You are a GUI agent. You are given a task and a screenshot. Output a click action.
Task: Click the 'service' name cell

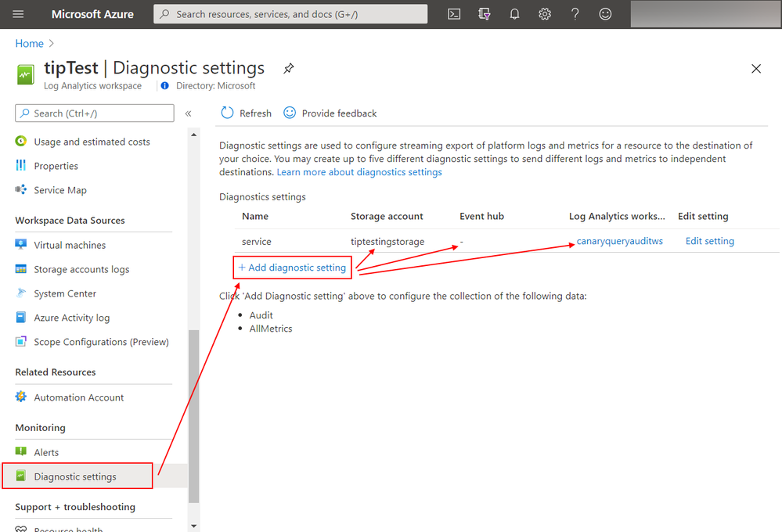pos(256,241)
